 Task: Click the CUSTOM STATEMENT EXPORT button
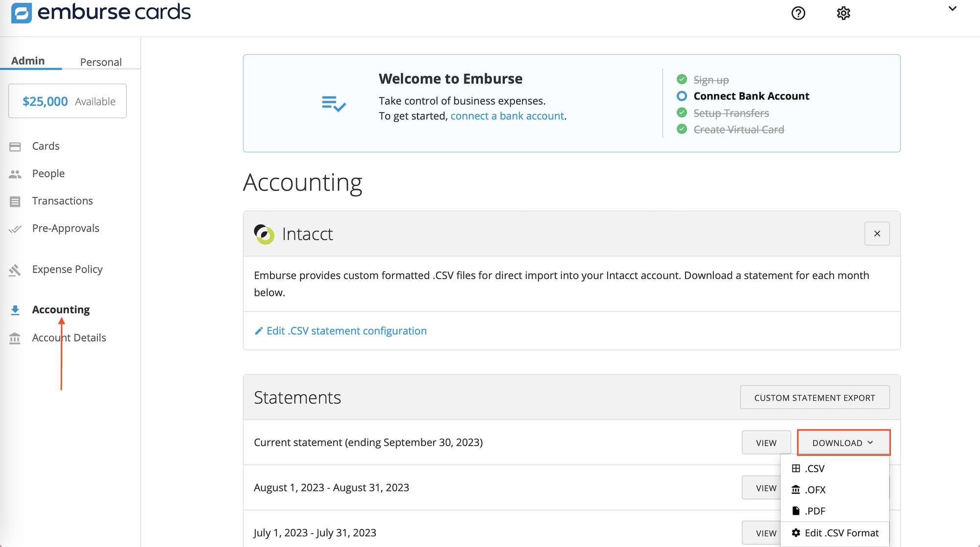click(x=815, y=397)
